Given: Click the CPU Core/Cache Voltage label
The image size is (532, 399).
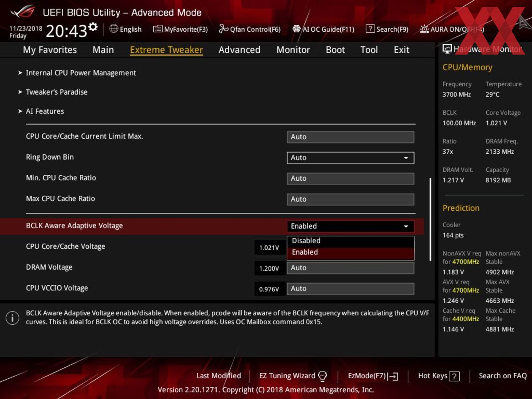Looking at the screenshot, I should pos(65,246).
